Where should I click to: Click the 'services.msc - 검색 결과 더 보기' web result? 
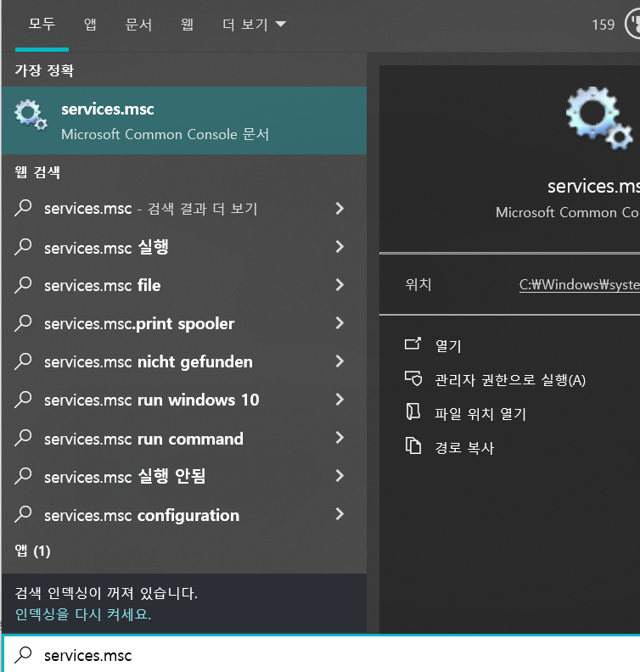tap(184, 209)
